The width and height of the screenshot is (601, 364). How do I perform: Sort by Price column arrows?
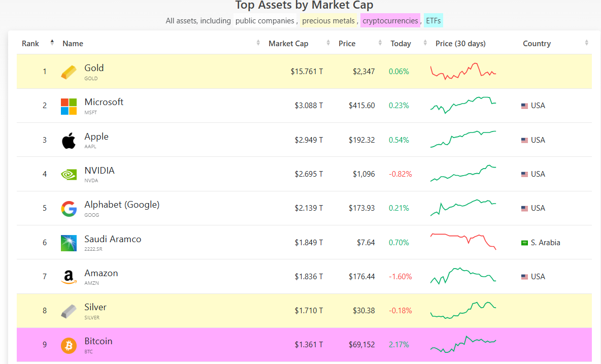coord(380,43)
